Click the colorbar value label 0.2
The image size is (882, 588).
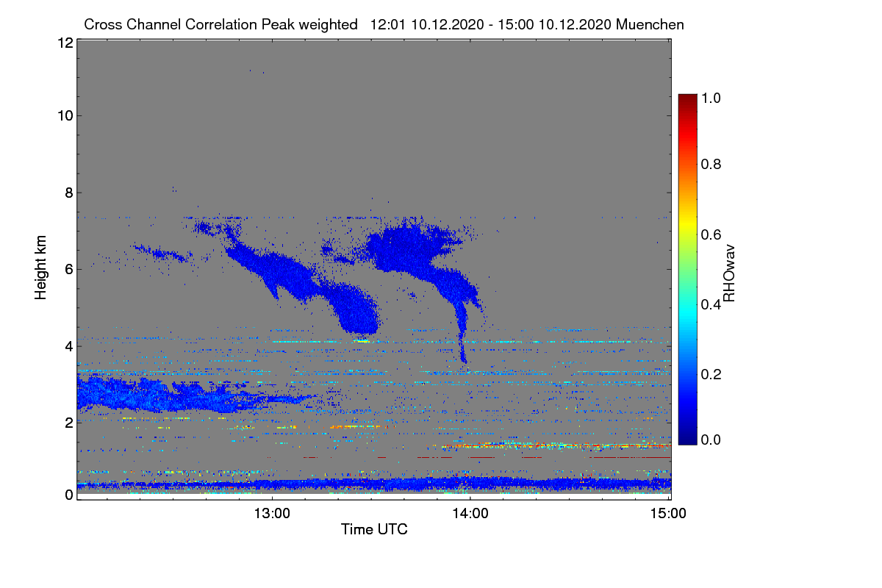pyautogui.click(x=711, y=374)
